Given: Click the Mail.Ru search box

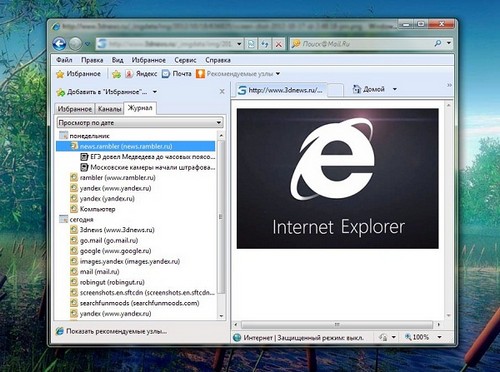Looking at the screenshot, I should 362,44.
